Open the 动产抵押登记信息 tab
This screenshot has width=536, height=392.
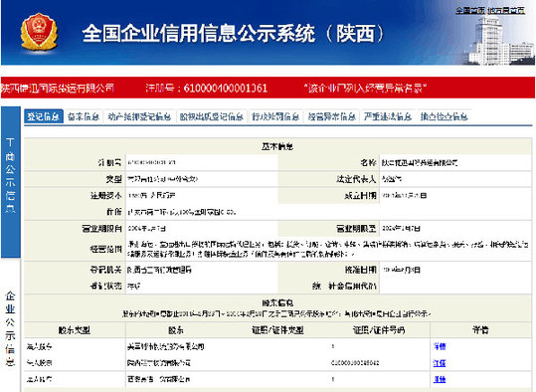pos(139,116)
